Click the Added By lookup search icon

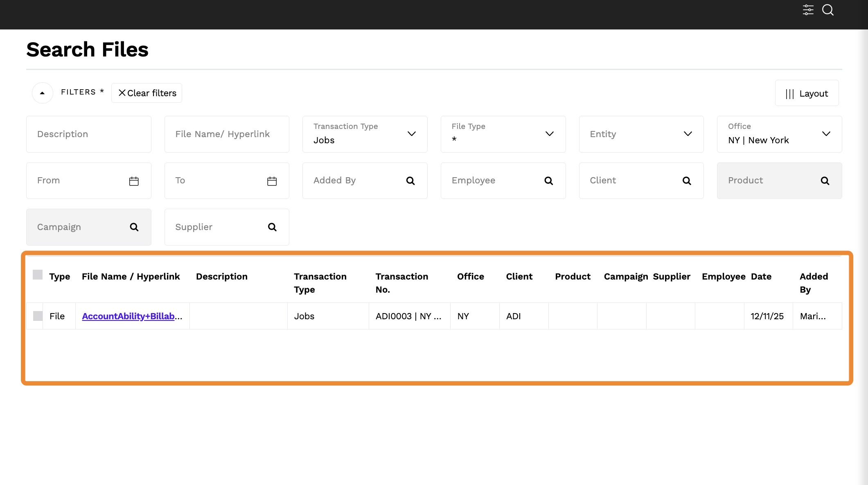(410, 181)
